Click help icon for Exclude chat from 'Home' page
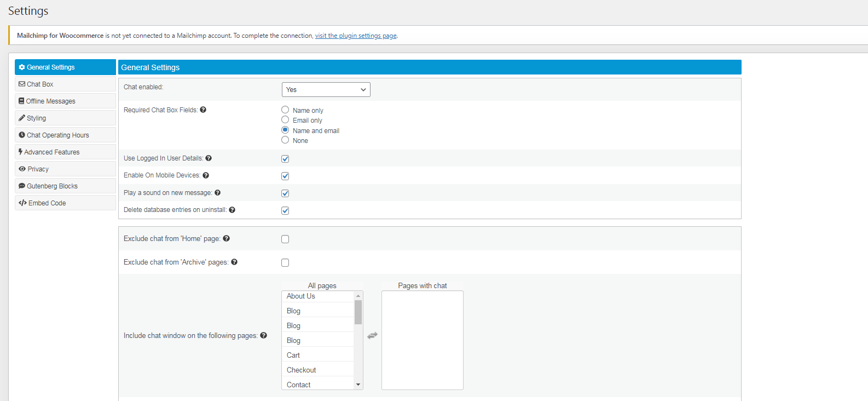868x401 pixels. pos(227,239)
